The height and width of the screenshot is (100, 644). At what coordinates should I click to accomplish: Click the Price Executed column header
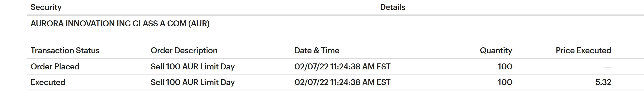(x=583, y=50)
